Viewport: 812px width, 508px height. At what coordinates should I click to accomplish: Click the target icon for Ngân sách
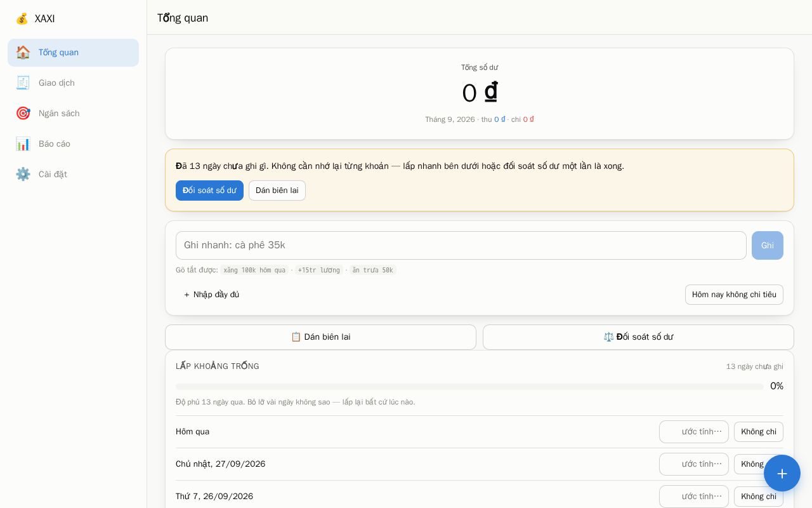click(x=23, y=114)
